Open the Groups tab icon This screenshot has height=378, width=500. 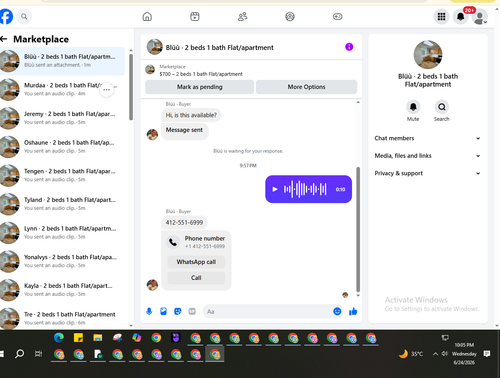click(x=290, y=16)
